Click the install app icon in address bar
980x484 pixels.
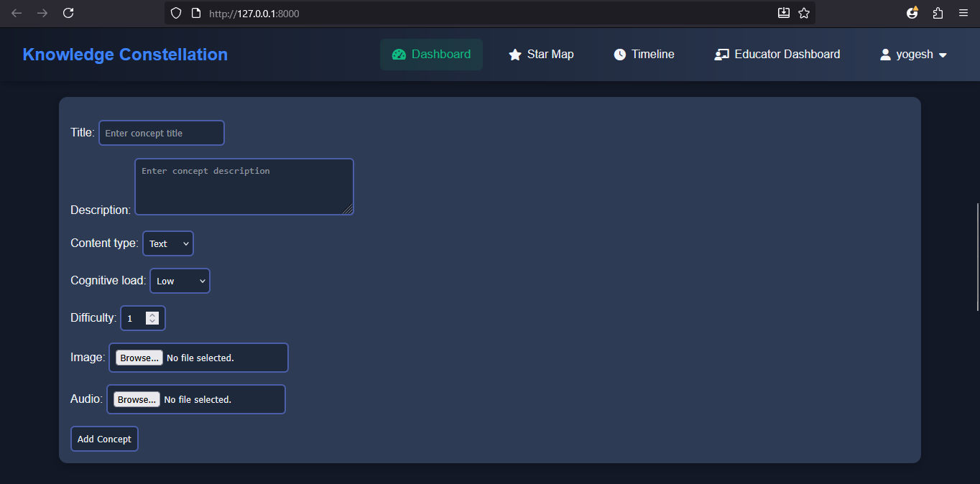(x=784, y=13)
